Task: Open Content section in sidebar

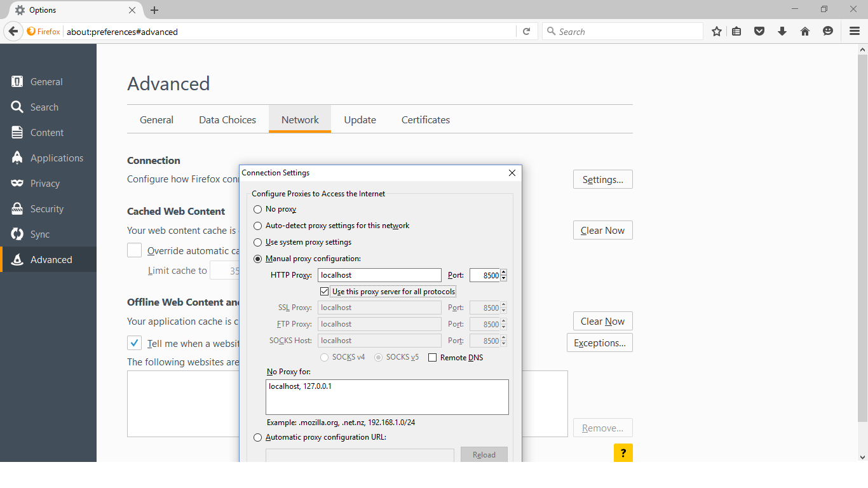Action: pos(48,133)
